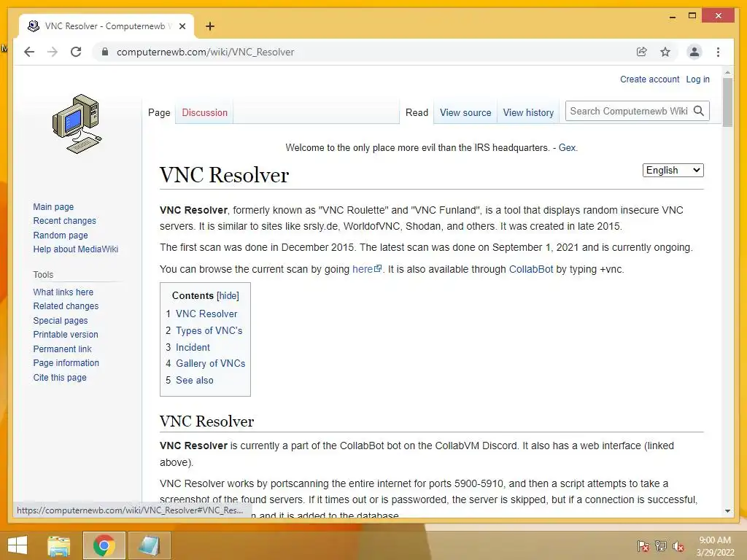
Task: Close the VNC Resolver browser tab
Action: coord(182,26)
